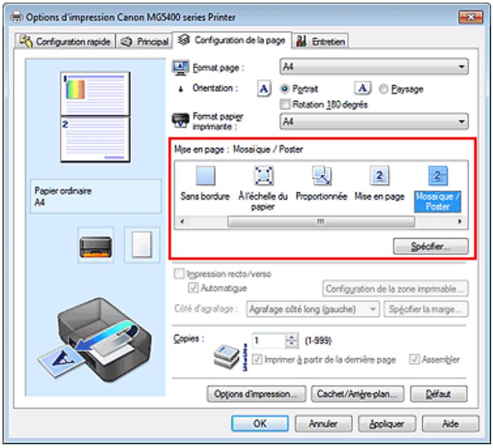Open the Format page dropdown
The image size is (493, 448).
tap(374, 66)
